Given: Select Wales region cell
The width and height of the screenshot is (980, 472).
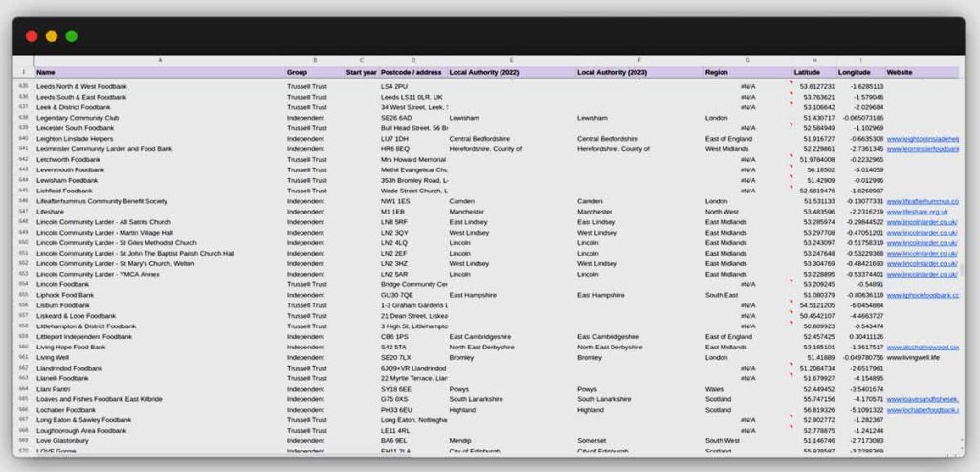Looking at the screenshot, I should click(x=747, y=389).
